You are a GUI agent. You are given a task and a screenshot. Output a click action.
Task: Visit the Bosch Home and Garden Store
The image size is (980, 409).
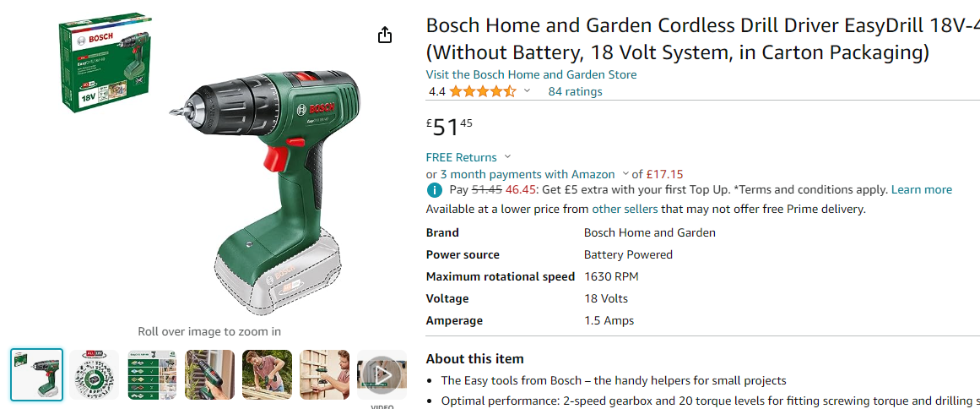click(x=531, y=74)
